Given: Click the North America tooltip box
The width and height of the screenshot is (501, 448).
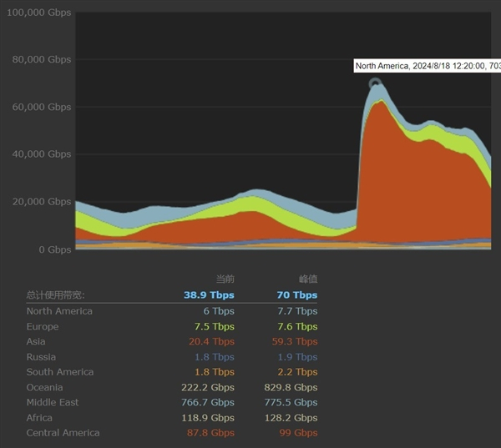Looking at the screenshot, I should click(428, 66).
